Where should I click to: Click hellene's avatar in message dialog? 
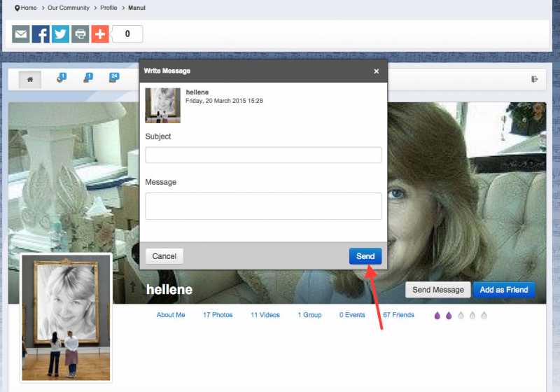point(163,105)
